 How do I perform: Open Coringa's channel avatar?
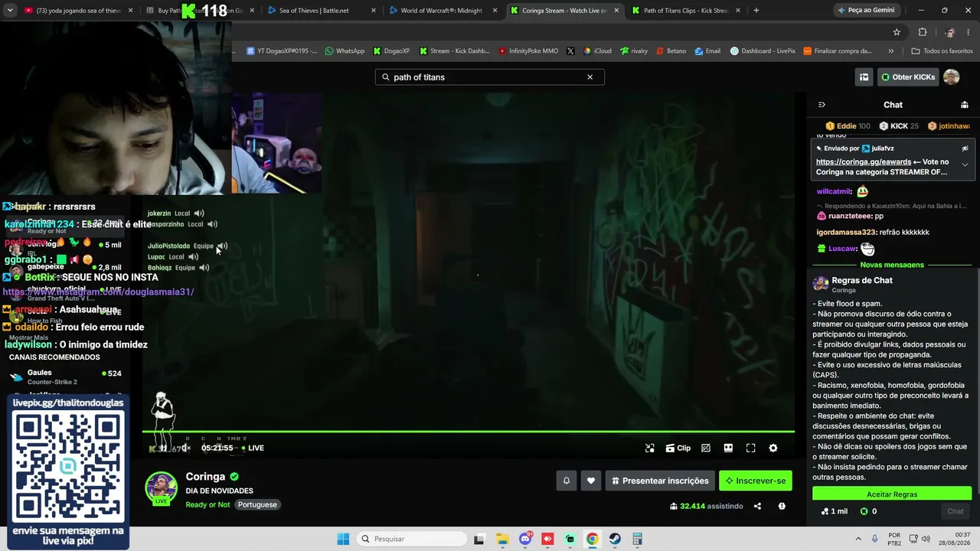coord(162,488)
